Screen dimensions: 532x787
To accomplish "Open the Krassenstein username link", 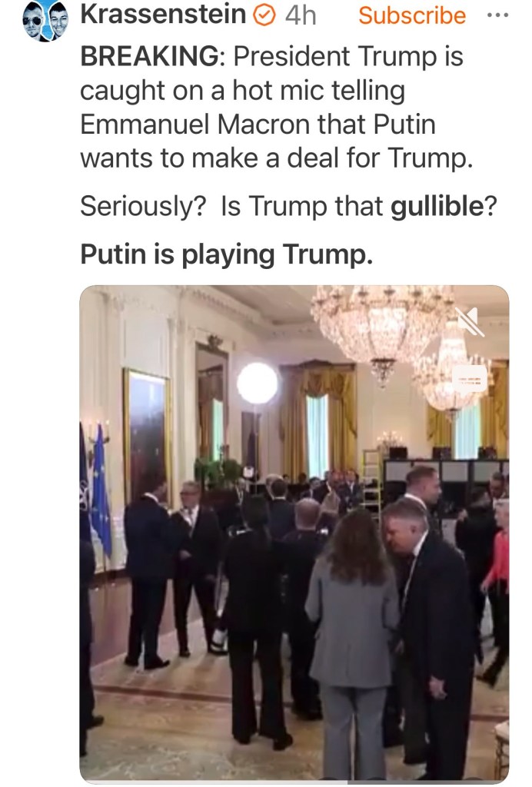I will (163, 15).
